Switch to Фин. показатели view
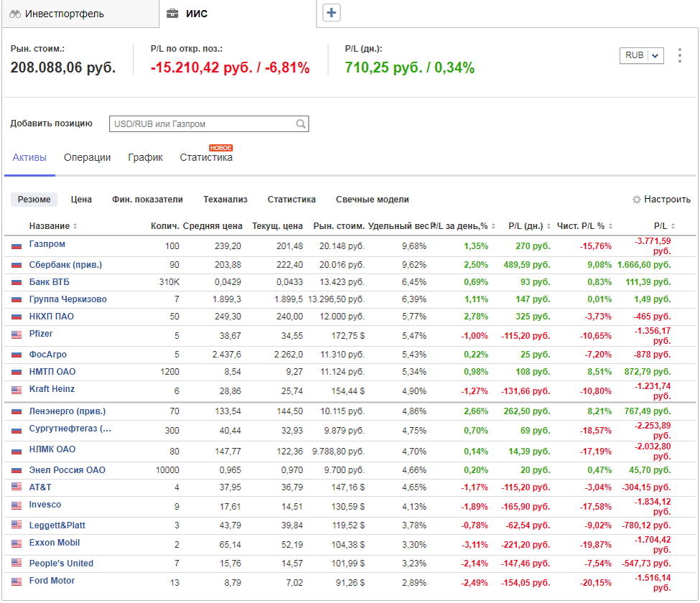This screenshot has width=700, height=603. point(147,200)
